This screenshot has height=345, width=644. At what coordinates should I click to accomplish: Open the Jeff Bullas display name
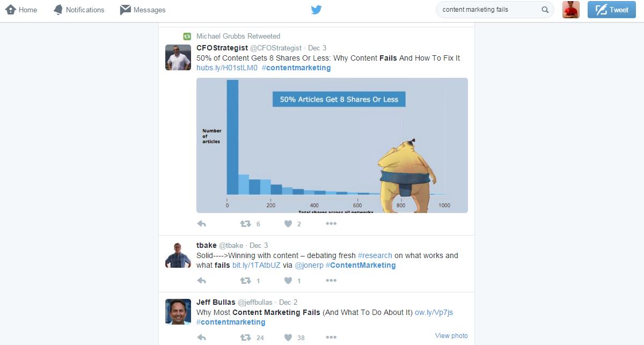pyautogui.click(x=216, y=302)
